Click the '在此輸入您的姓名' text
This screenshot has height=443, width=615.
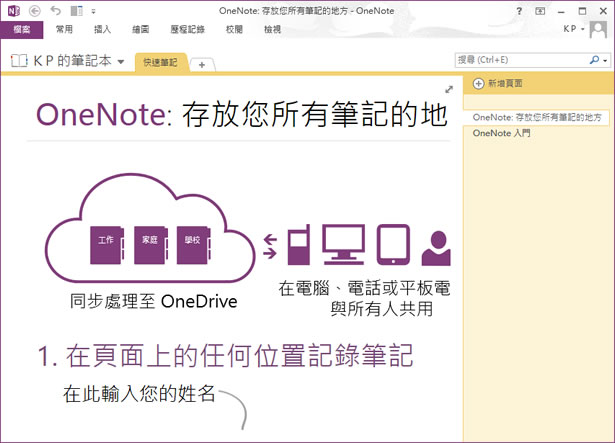point(139,394)
